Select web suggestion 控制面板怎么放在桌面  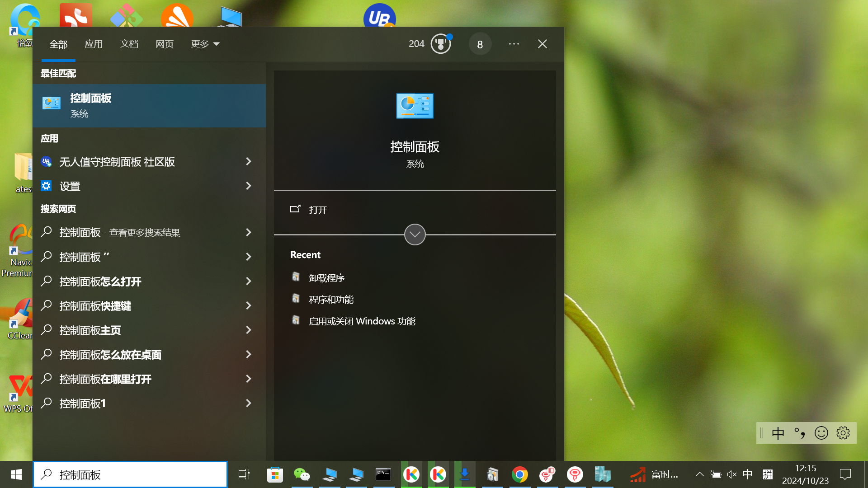(x=136, y=354)
